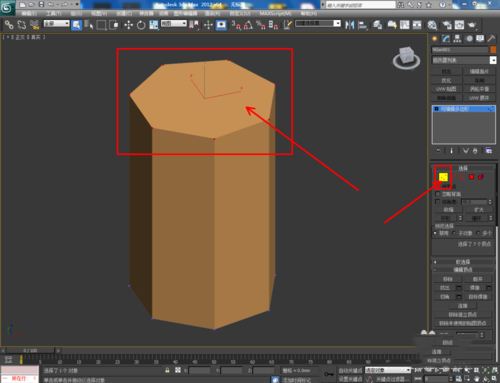Select the Off preview selection radio
This screenshot has height=383, width=500.
435,233
